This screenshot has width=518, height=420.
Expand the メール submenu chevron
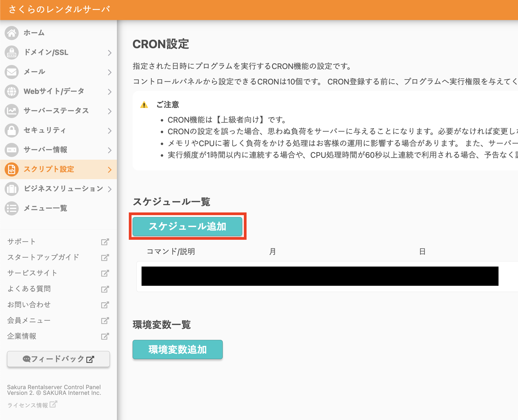[110, 72]
